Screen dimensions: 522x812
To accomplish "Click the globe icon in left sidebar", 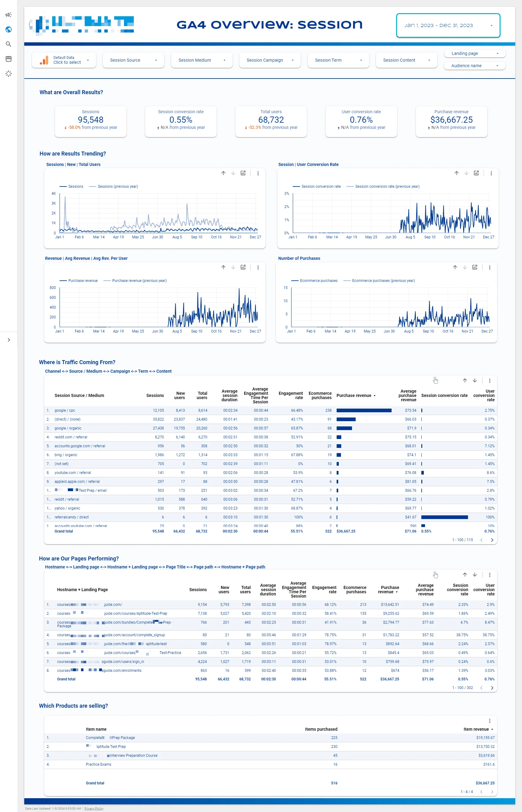I will click(x=9, y=29).
